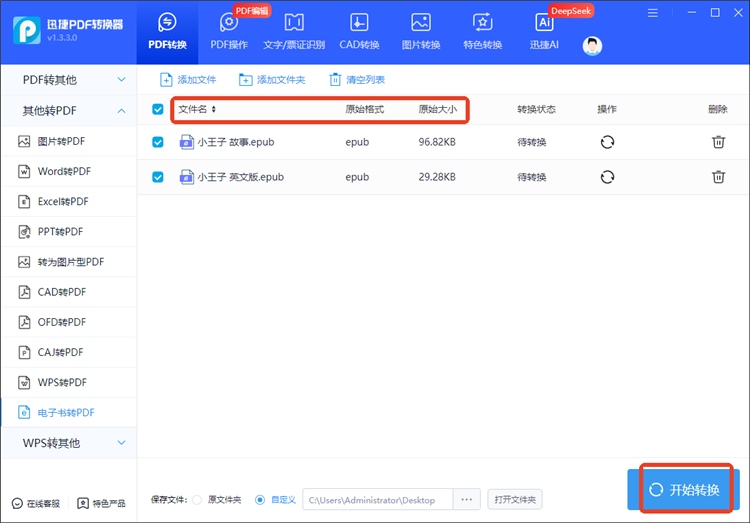Click file icon of 小王子 故事.epub
Viewport: 750px width, 523px height.
[x=187, y=142]
